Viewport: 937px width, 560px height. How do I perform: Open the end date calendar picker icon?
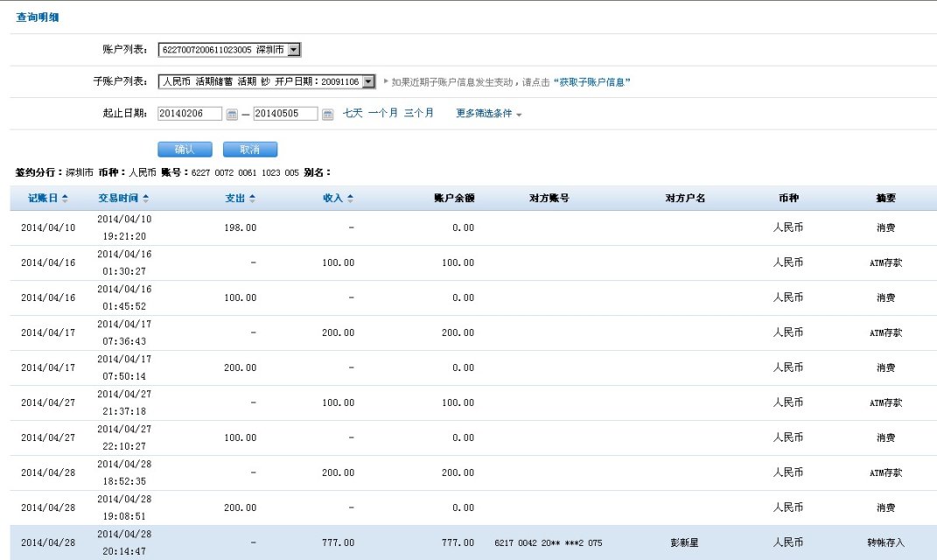pos(327,114)
